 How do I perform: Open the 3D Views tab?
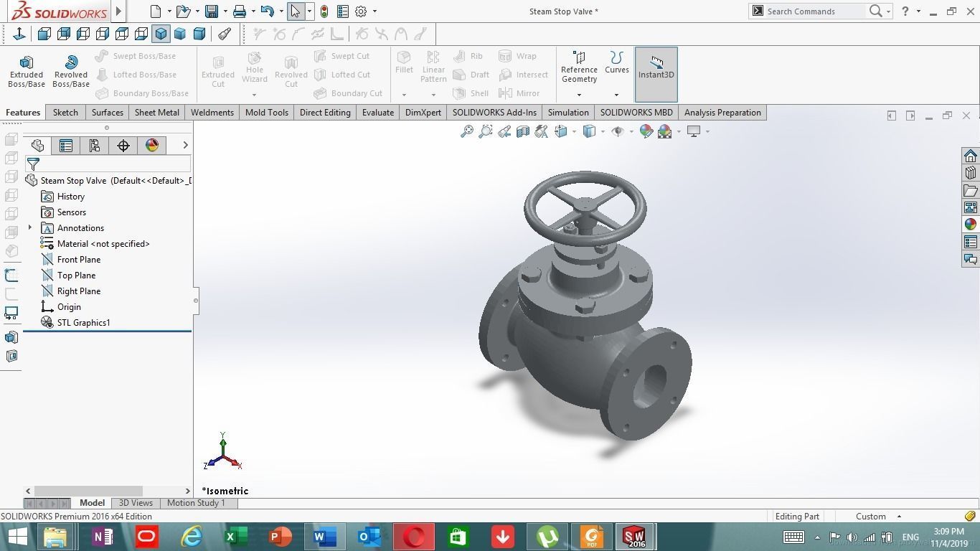pos(136,503)
